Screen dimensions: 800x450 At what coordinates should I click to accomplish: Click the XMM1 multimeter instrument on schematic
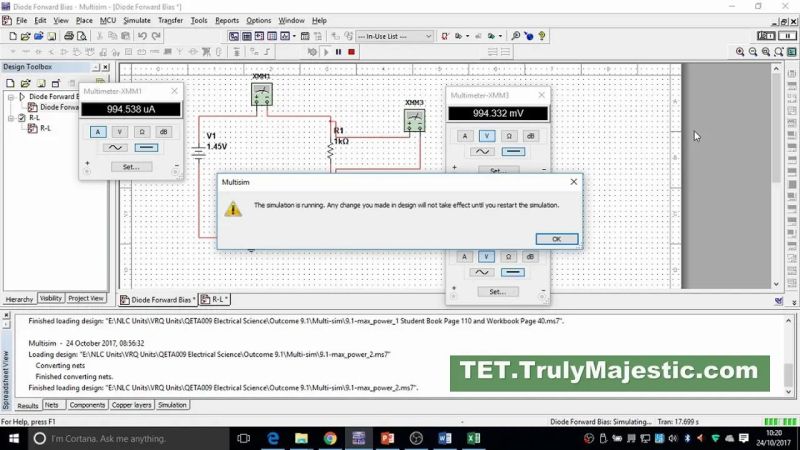pyautogui.click(x=262, y=95)
